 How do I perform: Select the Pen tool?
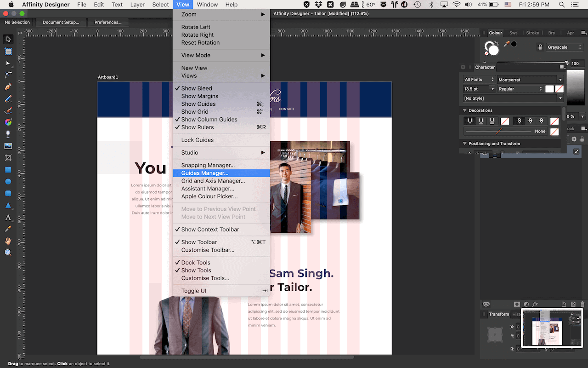coord(8,87)
